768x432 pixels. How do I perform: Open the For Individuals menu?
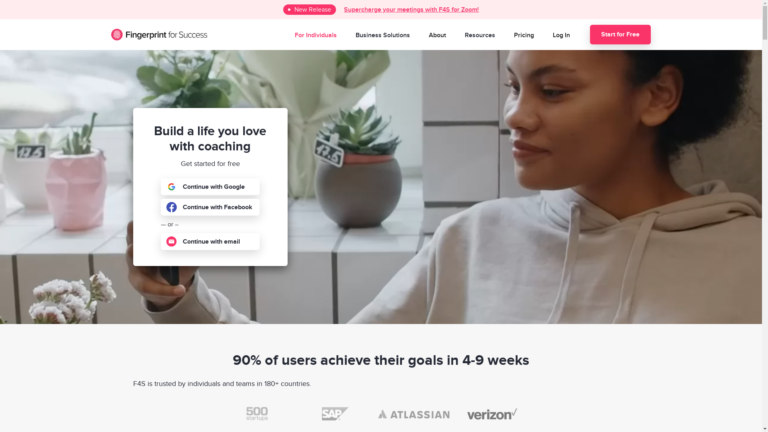click(x=315, y=35)
